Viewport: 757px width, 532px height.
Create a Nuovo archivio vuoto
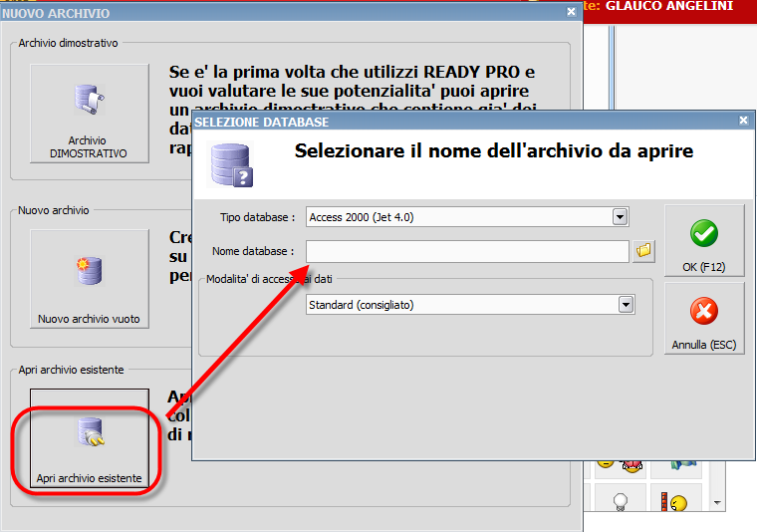(90, 279)
